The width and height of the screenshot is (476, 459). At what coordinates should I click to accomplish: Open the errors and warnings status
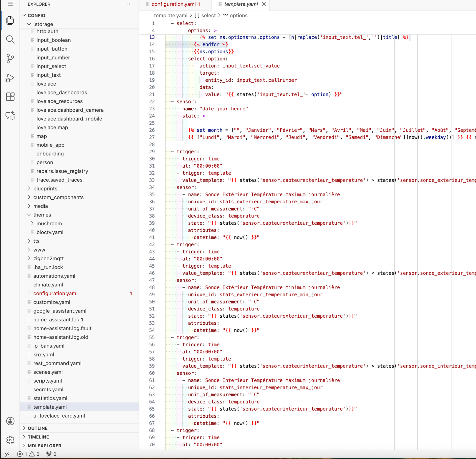[x=28, y=454]
